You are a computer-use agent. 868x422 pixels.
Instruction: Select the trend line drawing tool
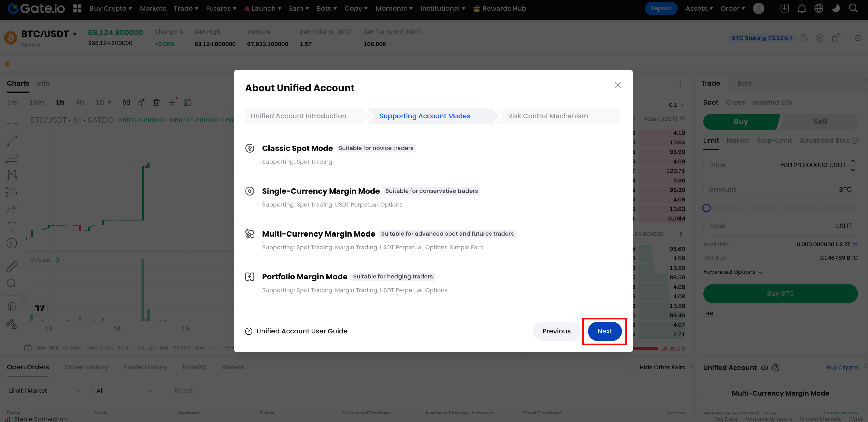point(12,141)
